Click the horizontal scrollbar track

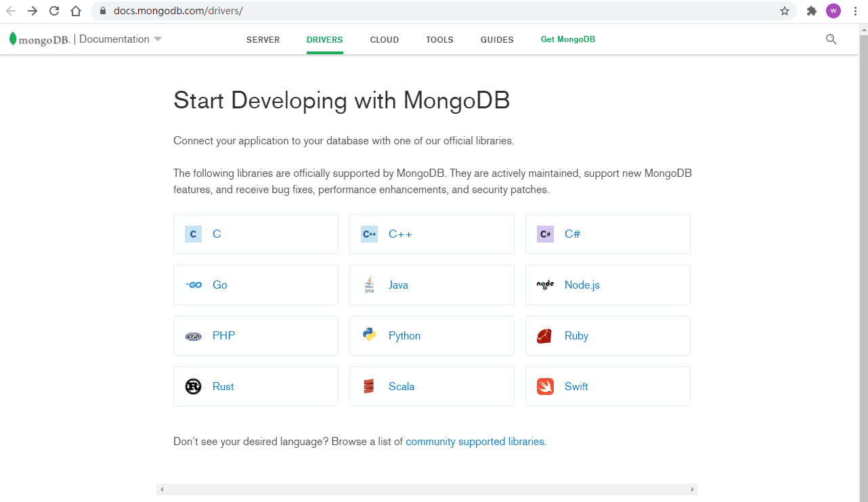point(427,489)
